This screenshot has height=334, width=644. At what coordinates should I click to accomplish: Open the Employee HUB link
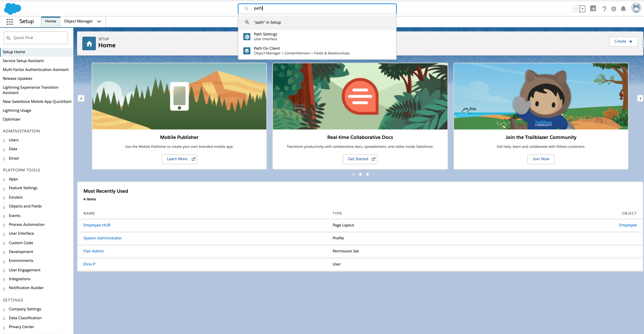[x=97, y=225]
